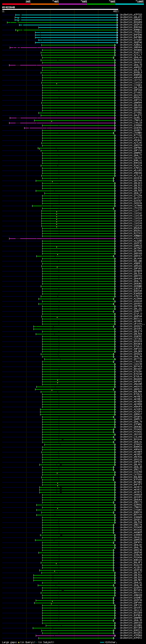Screen dimensions: 146x644
Task: Select the query name AV422048
Action: click(x=8, y=8)
